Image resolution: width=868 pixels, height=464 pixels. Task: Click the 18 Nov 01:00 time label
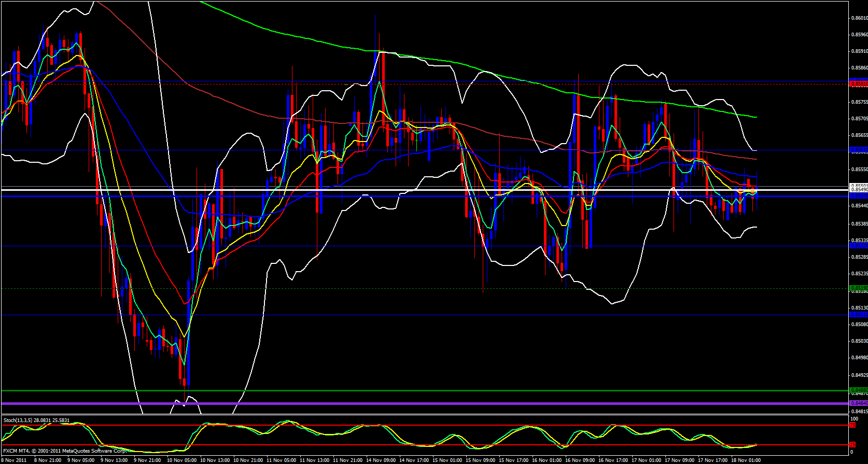pos(745,460)
